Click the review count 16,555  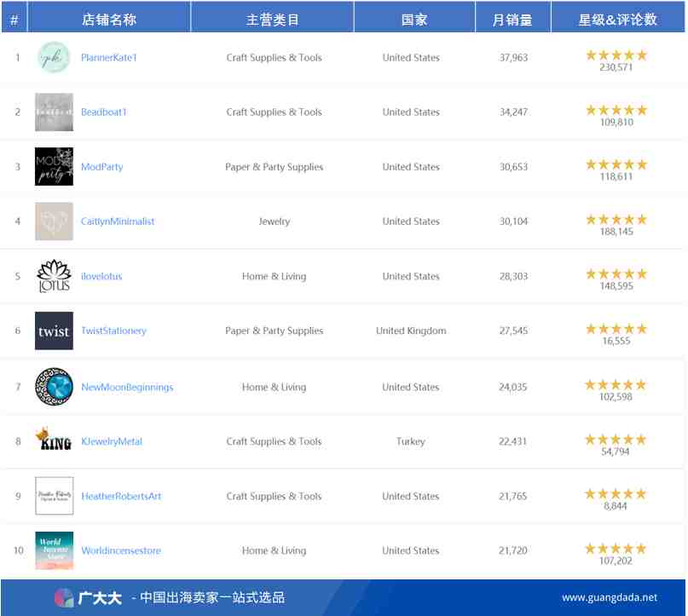point(616,341)
